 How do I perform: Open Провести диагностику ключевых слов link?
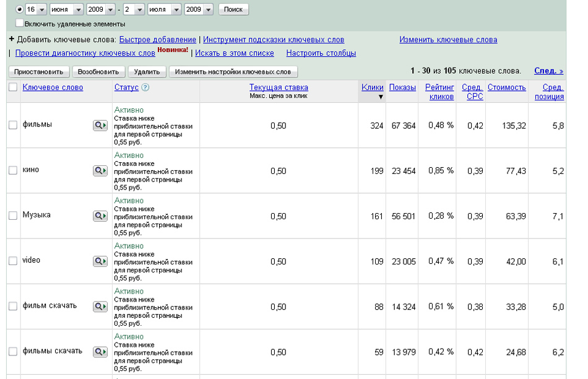[x=85, y=53]
